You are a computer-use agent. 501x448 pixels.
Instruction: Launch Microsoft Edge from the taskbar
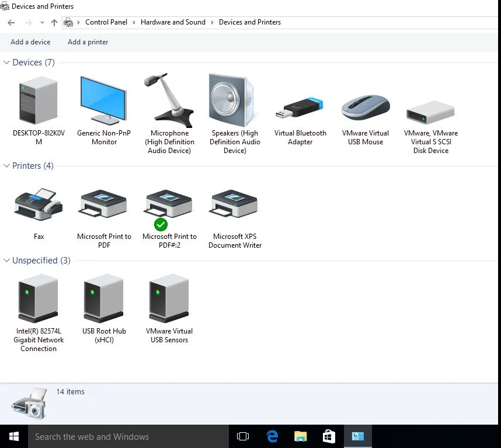point(272,436)
